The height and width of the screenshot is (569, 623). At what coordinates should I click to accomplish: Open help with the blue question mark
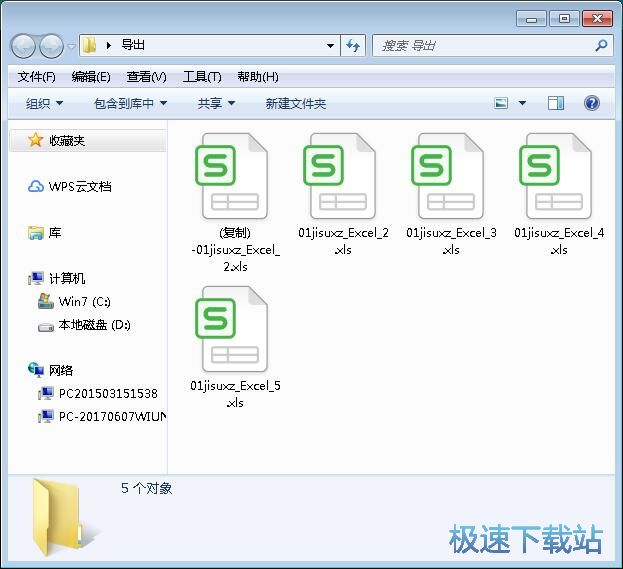tap(592, 103)
